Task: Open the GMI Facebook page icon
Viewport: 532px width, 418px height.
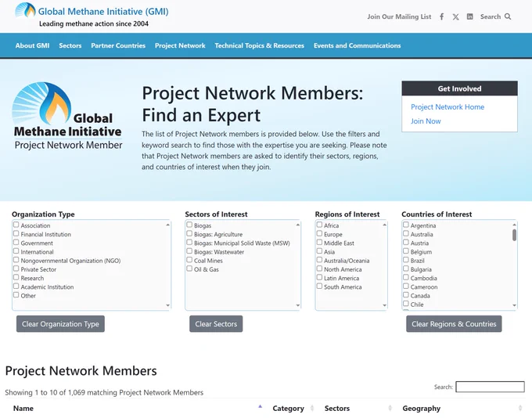Action: click(441, 16)
